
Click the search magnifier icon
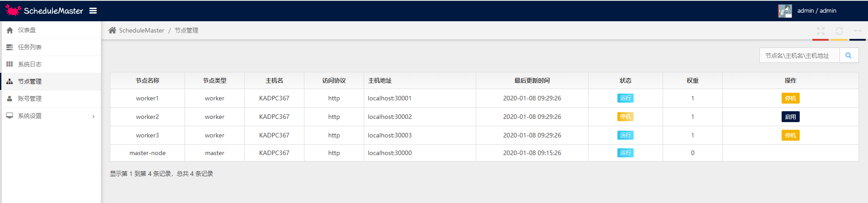(x=849, y=56)
